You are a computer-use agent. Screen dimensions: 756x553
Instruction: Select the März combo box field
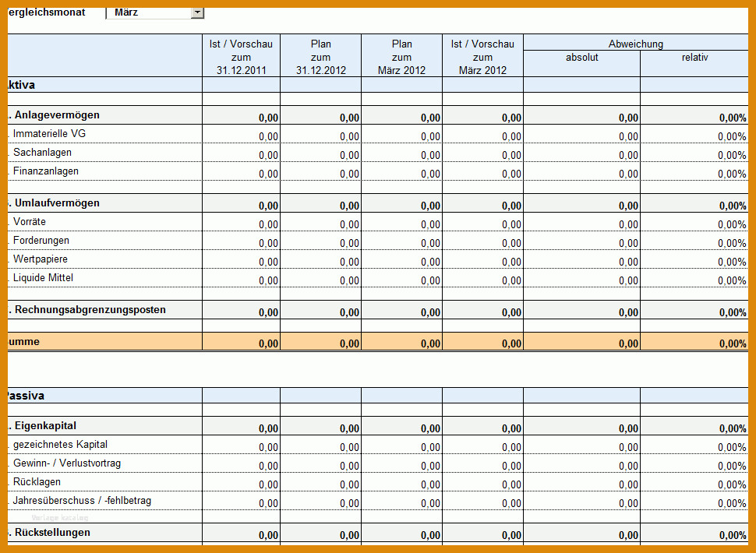[155, 13]
